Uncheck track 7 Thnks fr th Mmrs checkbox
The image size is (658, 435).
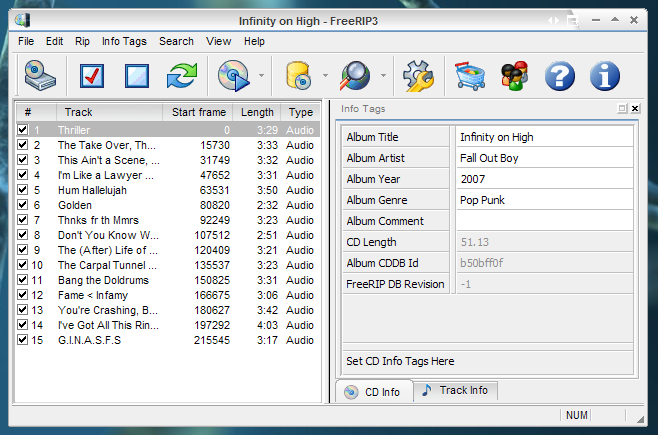point(23,220)
